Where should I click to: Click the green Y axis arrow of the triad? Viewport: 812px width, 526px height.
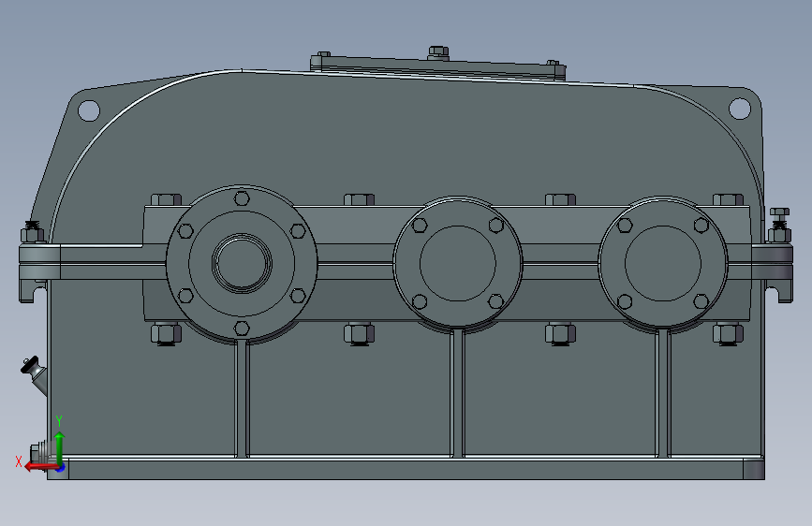tap(60, 447)
